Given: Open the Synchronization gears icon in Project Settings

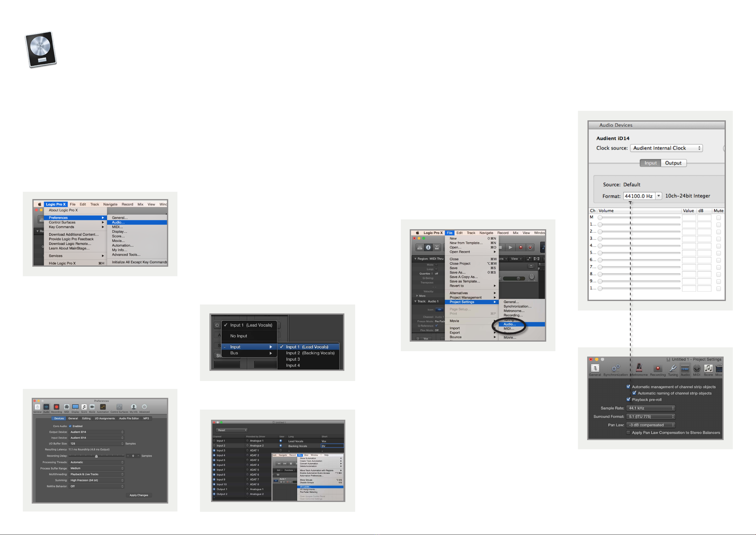Looking at the screenshot, I should 616,368.
